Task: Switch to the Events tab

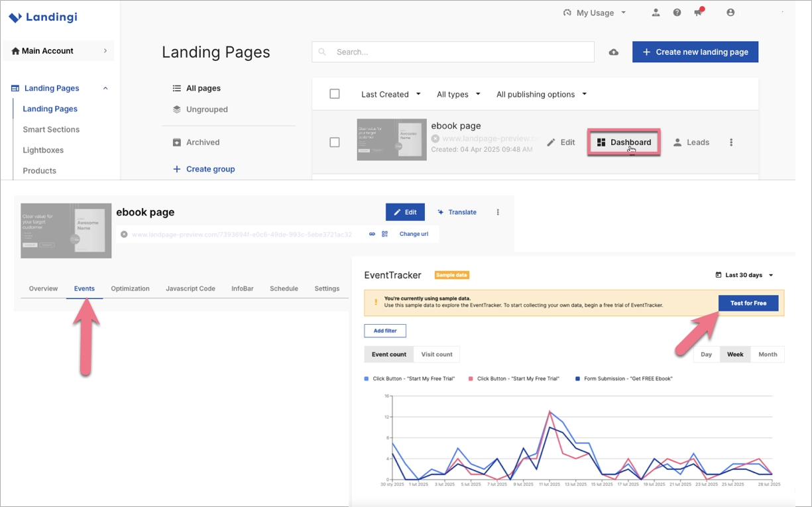Action: 84,288
